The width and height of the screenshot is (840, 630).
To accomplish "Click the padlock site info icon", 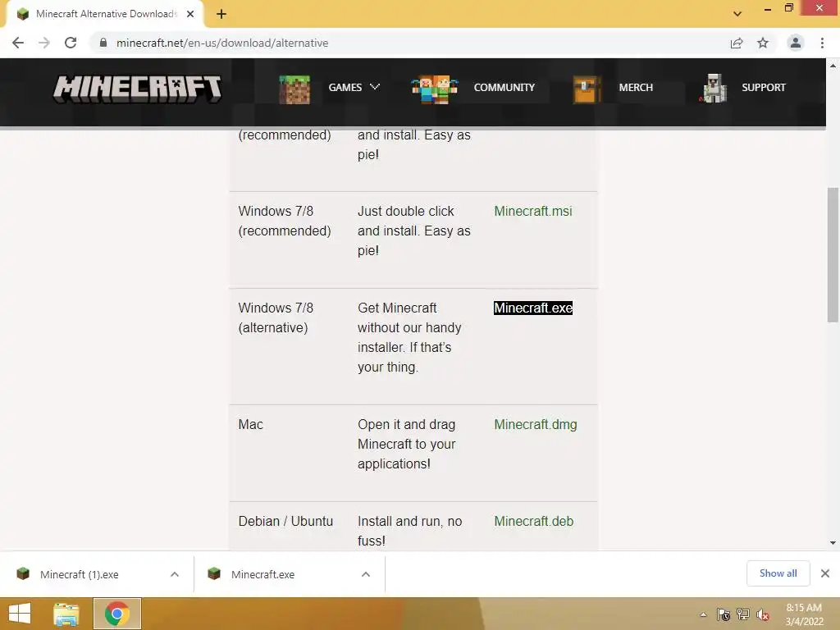I will coord(103,43).
